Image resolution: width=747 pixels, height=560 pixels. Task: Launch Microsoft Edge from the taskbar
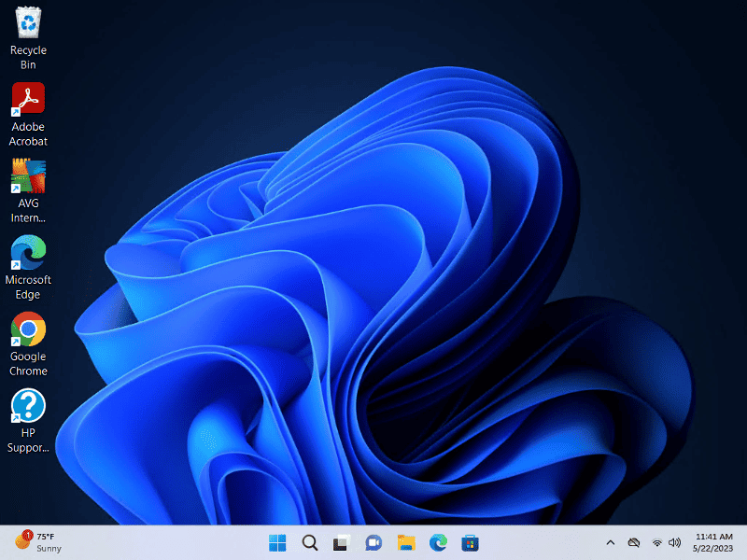point(437,542)
